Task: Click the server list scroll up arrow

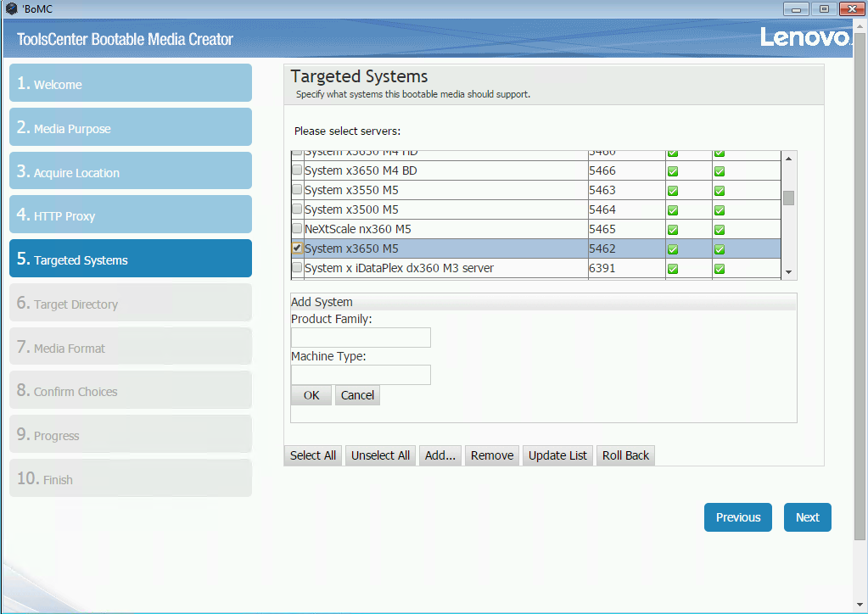Action: coord(789,159)
